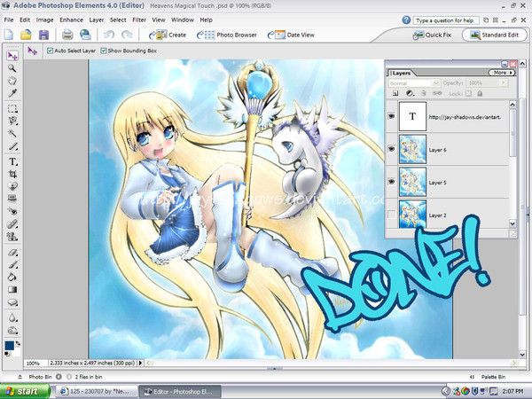Open the Select menu

[x=118, y=20]
